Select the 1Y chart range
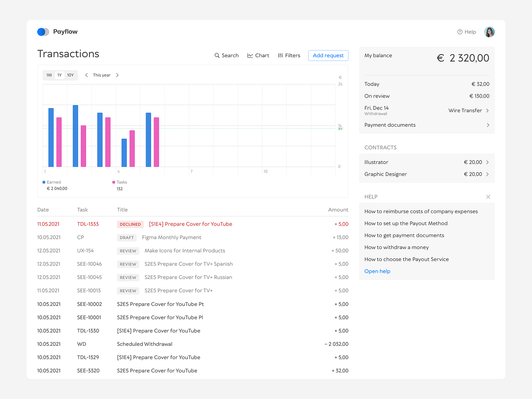The height and width of the screenshot is (399, 532). (x=59, y=75)
